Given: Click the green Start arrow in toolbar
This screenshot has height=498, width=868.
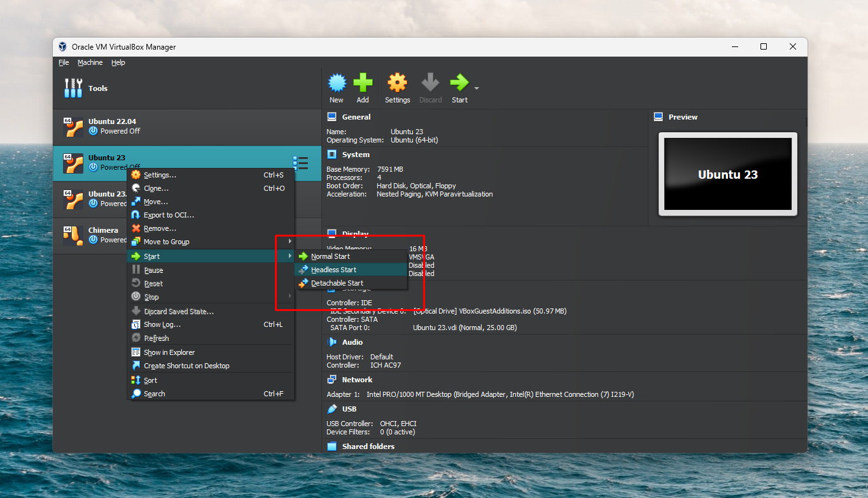Looking at the screenshot, I should tap(459, 83).
